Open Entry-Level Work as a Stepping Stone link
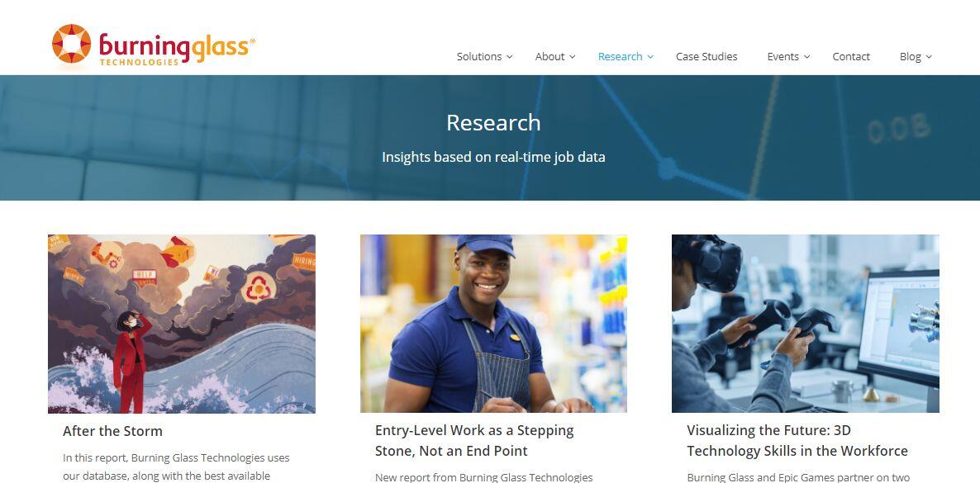This screenshot has height=483, width=980. coord(474,441)
